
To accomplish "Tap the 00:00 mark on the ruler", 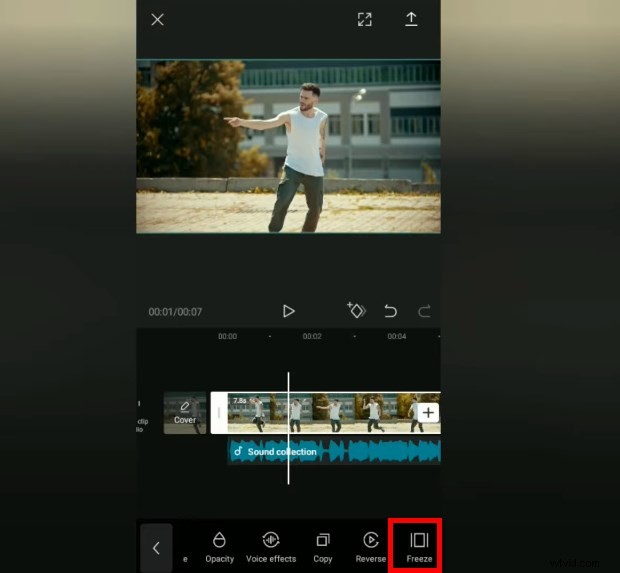I will pos(227,336).
